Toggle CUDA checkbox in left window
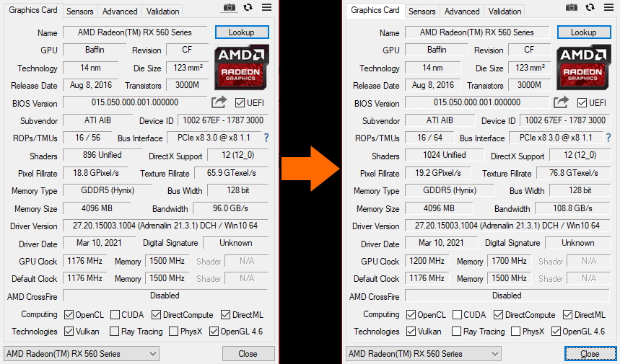This screenshot has height=364, width=620. [x=115, y=315]
